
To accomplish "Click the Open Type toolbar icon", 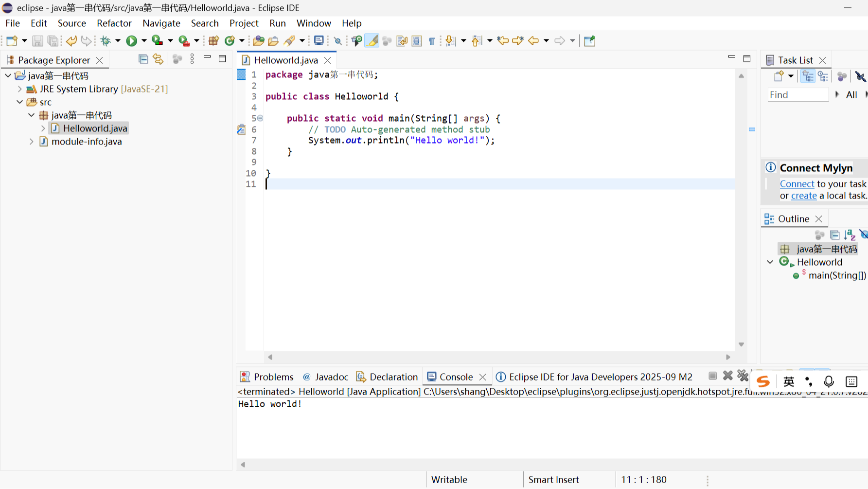I will point(258,41).
